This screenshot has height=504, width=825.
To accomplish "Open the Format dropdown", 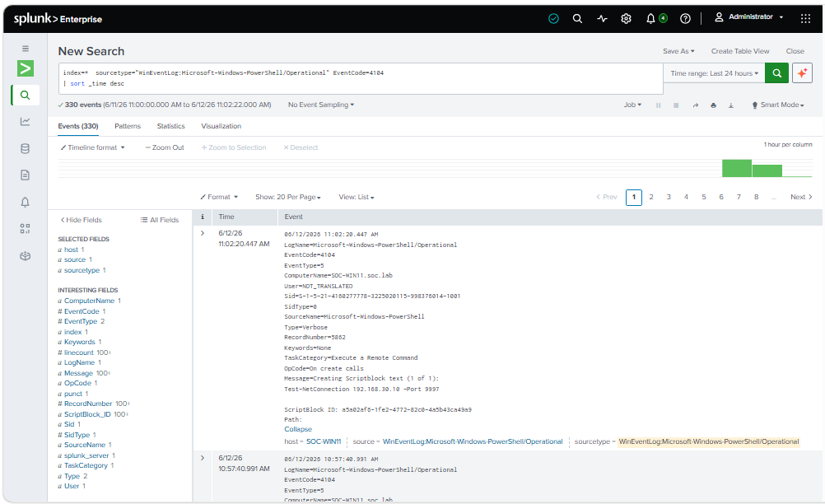I will tap(219, 197).
